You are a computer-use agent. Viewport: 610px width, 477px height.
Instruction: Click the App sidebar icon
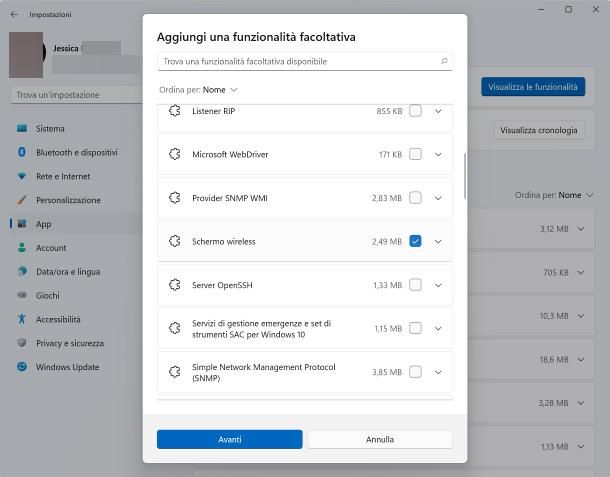coord(22,224)
